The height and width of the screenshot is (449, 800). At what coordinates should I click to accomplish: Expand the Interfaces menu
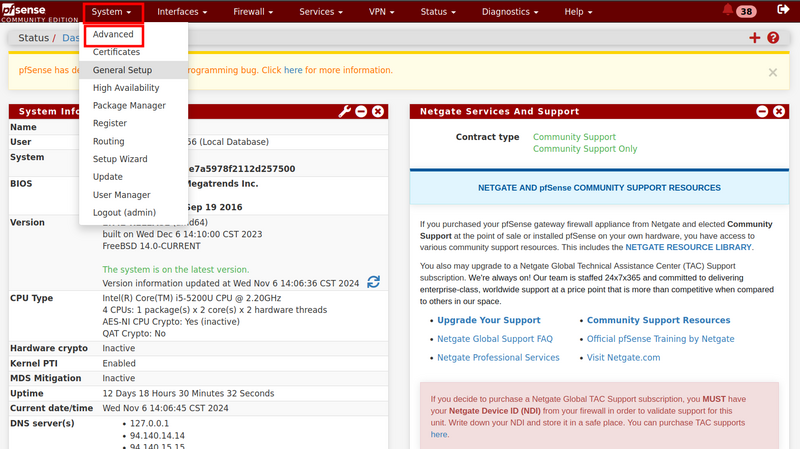[182, 12]
